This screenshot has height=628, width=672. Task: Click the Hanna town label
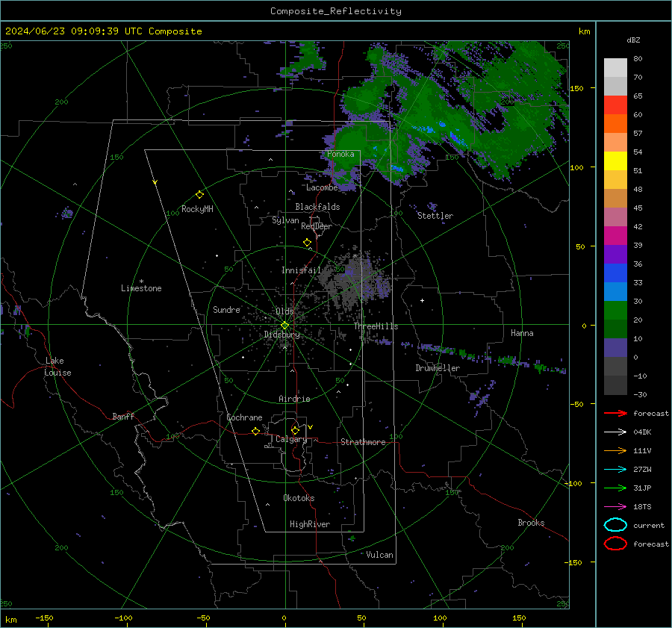click(522, 333)
